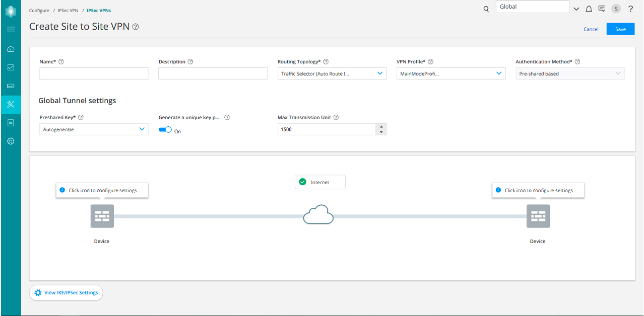This screenshot has width=644, height=316.
Task: Click help icon next to Routing Topology
Action: pos(326,62)
